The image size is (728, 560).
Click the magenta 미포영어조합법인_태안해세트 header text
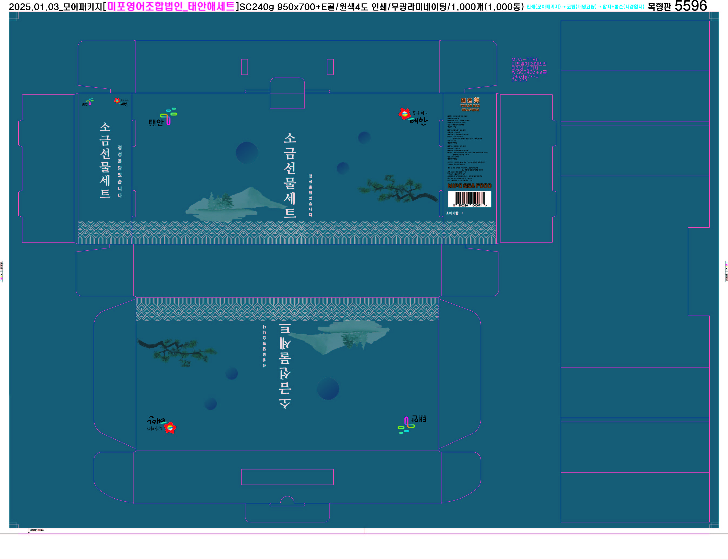171,6
